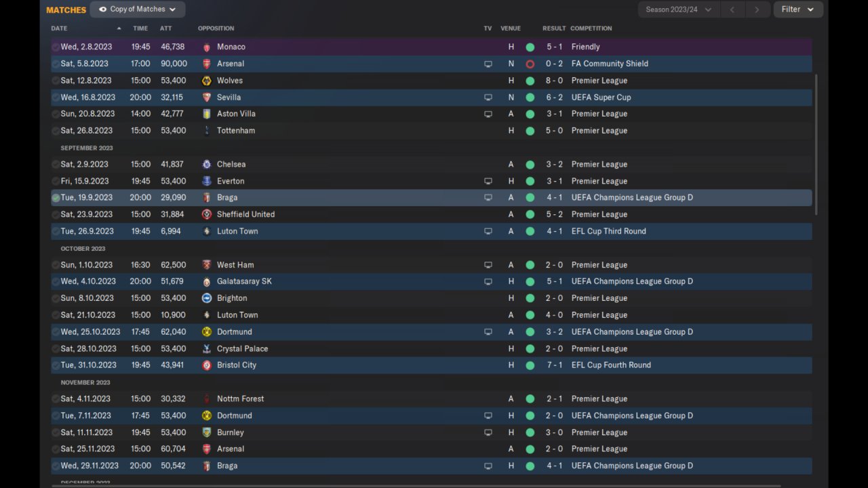Open the Sheffield United opposition link
This screenshot has height=488, width=868.
point(245,215)
